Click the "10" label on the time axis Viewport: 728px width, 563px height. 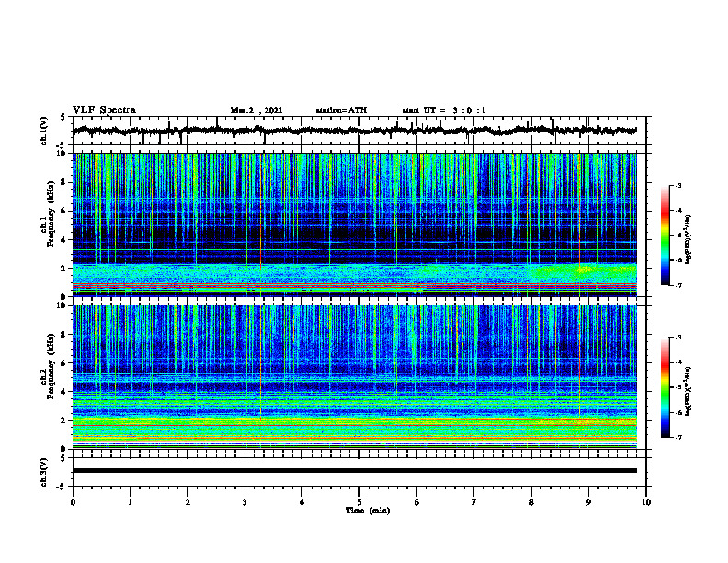[x=646, y=502]
